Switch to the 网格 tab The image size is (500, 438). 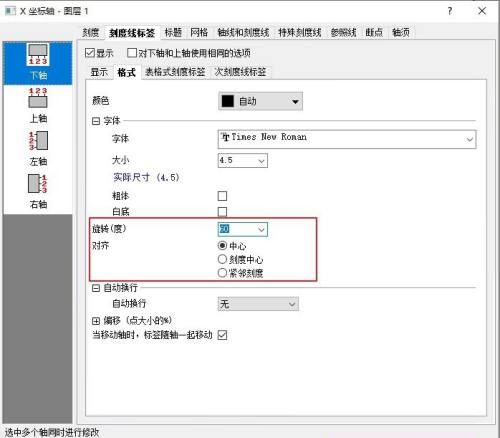[199, 32]
